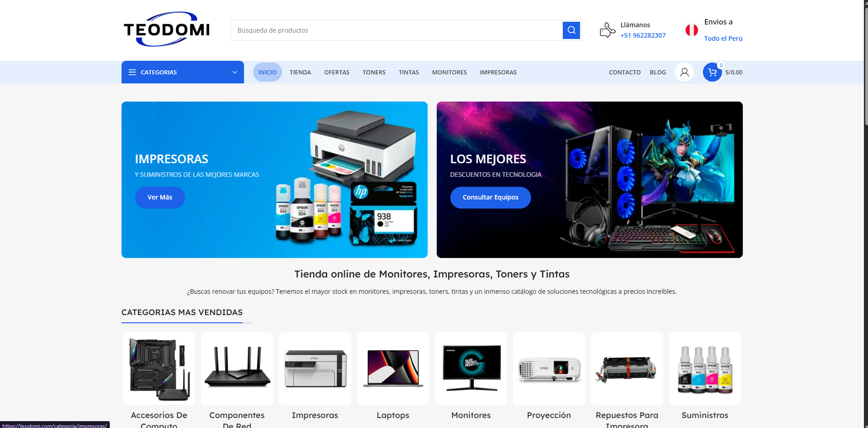The height and width of the screenshot is (428, 868).
Task: Click the Todo el Perú link
Action: [x=723, y=39]
